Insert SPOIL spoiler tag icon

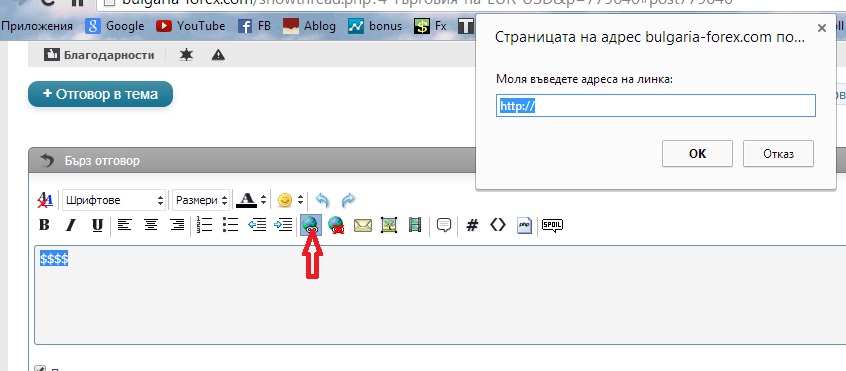552,225
